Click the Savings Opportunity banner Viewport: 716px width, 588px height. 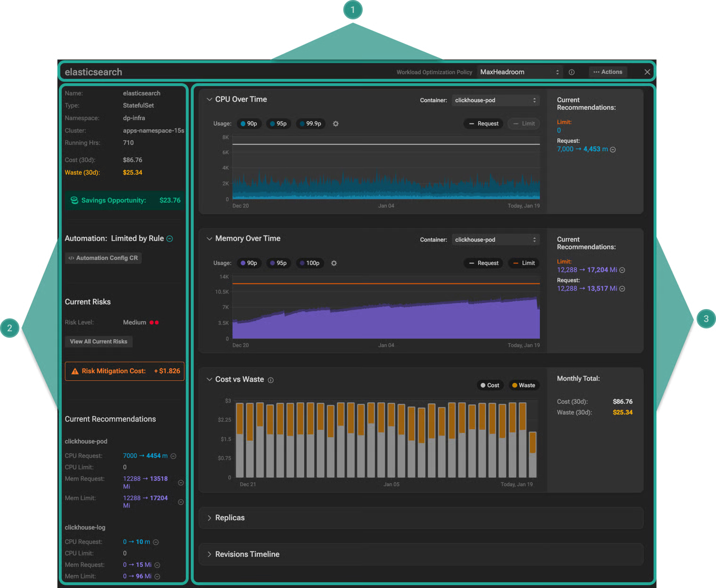[x=125, y=200]
